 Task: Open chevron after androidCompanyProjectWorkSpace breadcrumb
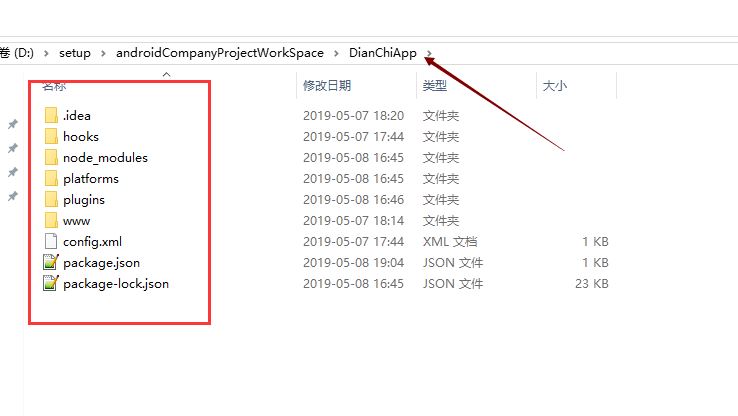pyautogui.click(x=336, y=53)
